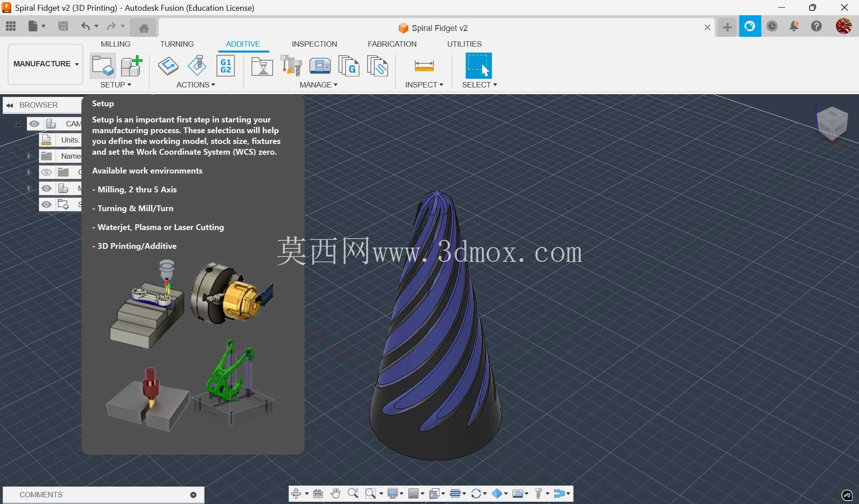Open the MANUFACTURE workspace dropdown
The width and height of the screenshot is (859, 504).
coord(46,64)
